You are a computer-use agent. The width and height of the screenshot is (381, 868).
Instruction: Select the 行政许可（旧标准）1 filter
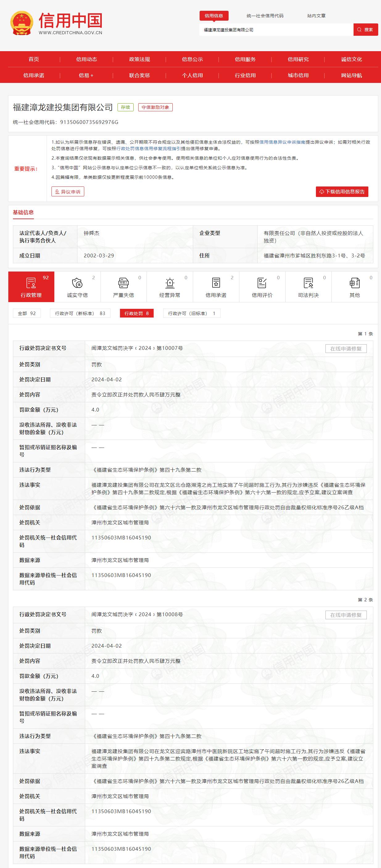click(x=192, y=313)
